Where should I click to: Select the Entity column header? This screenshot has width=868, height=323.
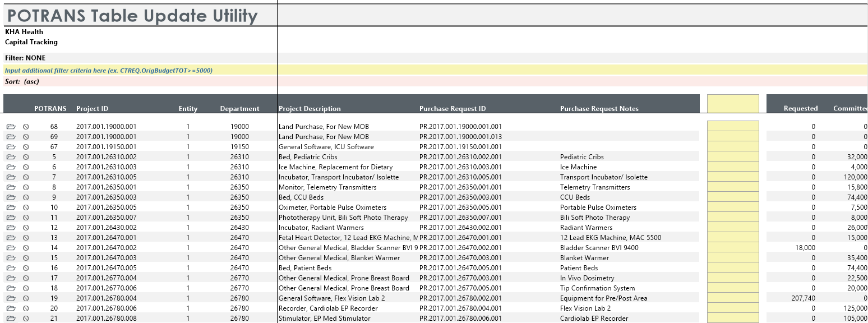(188, 109)
